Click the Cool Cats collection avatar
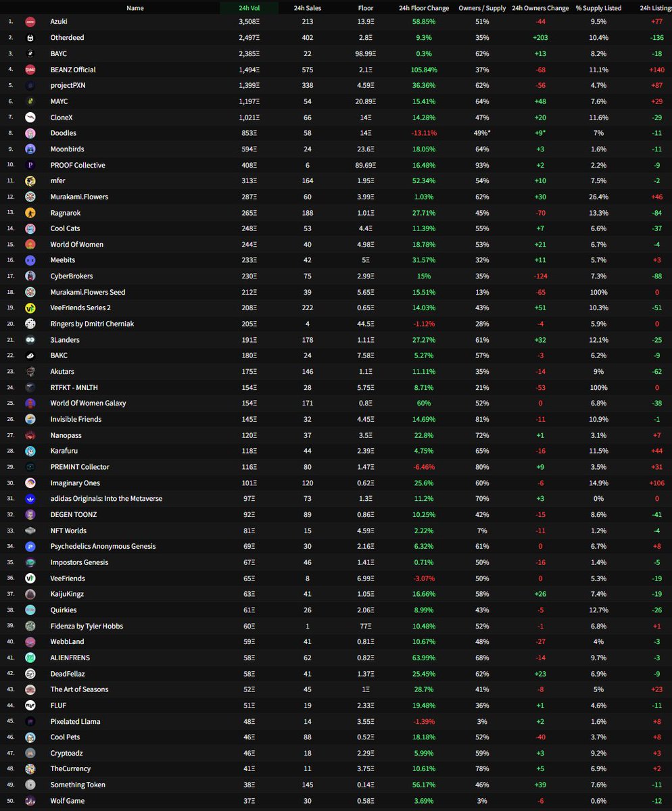Screen dimensions: 672x811 (30, 228)
